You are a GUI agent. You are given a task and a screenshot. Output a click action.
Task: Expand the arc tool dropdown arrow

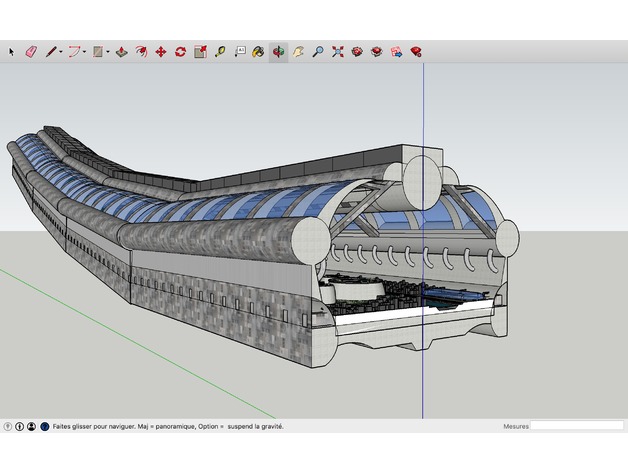coord(85,51)
